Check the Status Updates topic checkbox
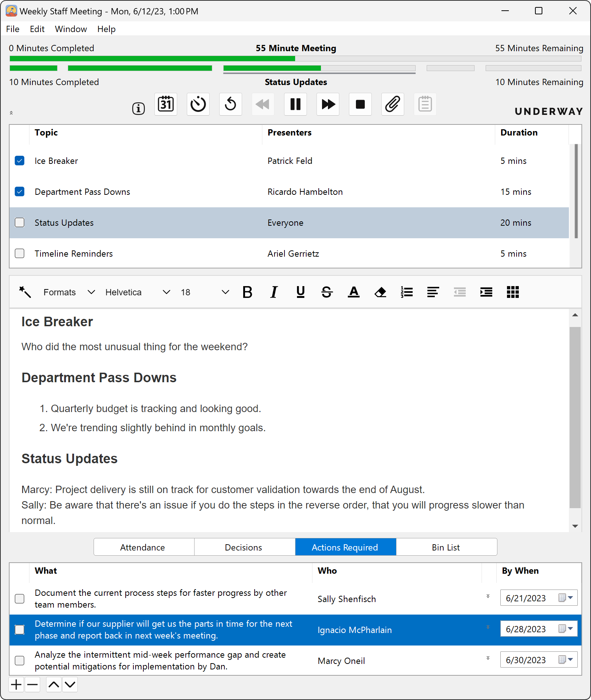Image resolution: width=591 pixels, height=700 pixels. (x=20, y=223)
